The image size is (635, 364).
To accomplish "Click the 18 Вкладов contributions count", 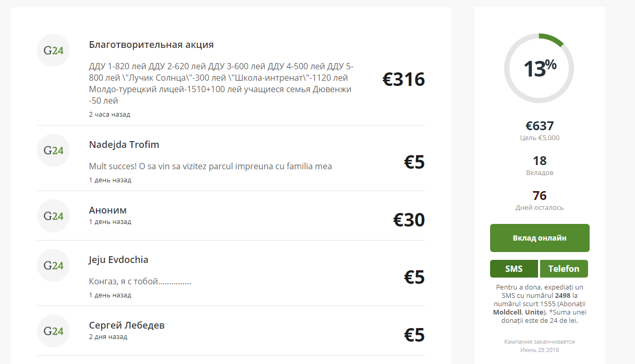I will pos(540,166).
